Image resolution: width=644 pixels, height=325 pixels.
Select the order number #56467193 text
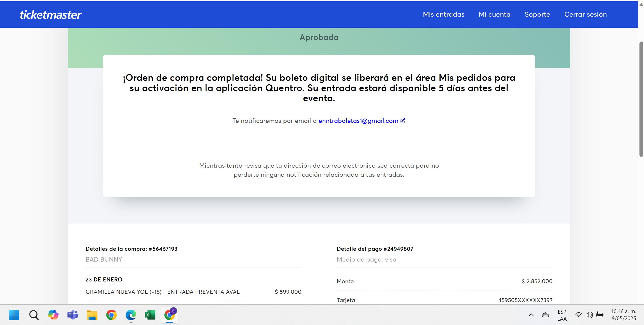pyautogui.click(x=163, y=249)
